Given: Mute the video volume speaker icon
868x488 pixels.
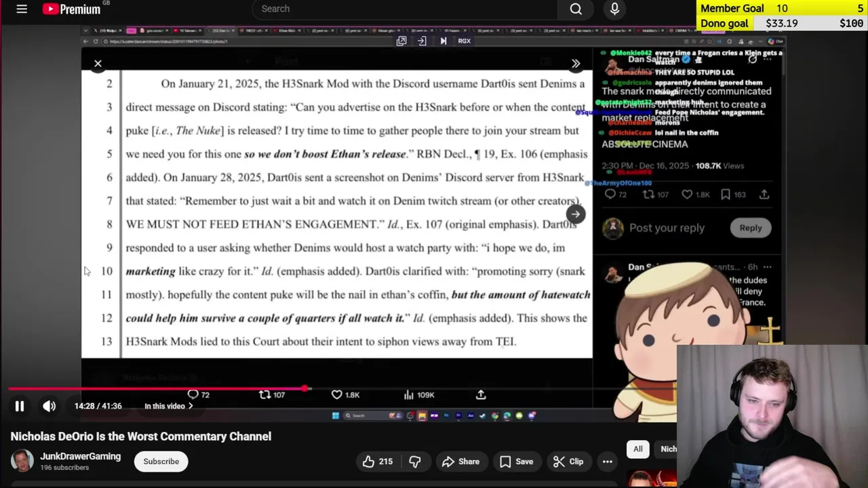Looking at the screenshot, I should click(50, 406).
